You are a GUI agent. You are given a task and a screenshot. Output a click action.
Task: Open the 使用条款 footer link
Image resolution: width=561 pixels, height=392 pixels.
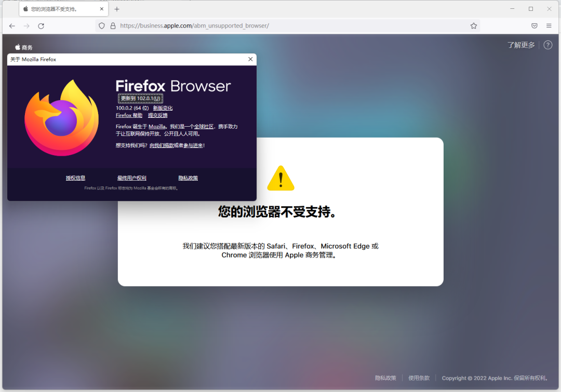[x=419, y=378]
